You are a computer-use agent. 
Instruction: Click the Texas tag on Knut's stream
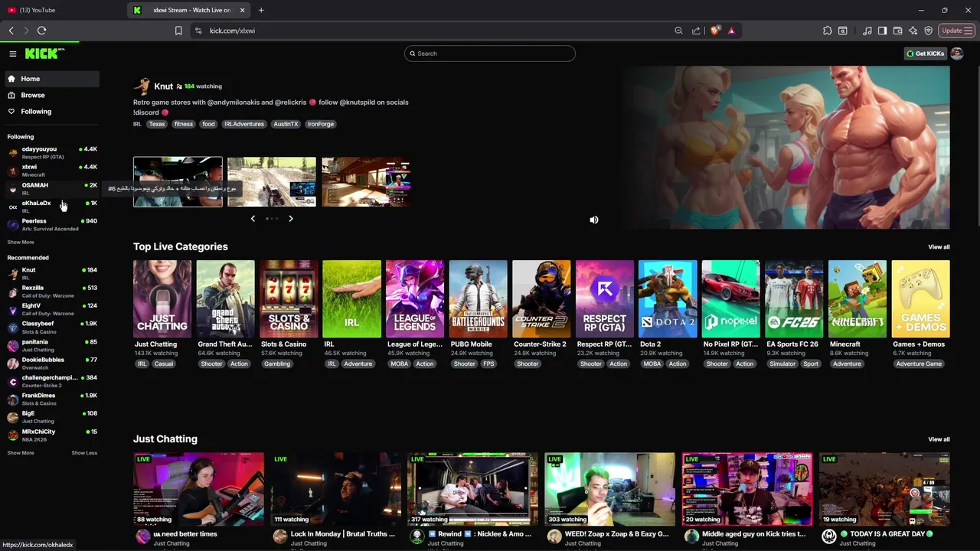[x=157, y=124]
